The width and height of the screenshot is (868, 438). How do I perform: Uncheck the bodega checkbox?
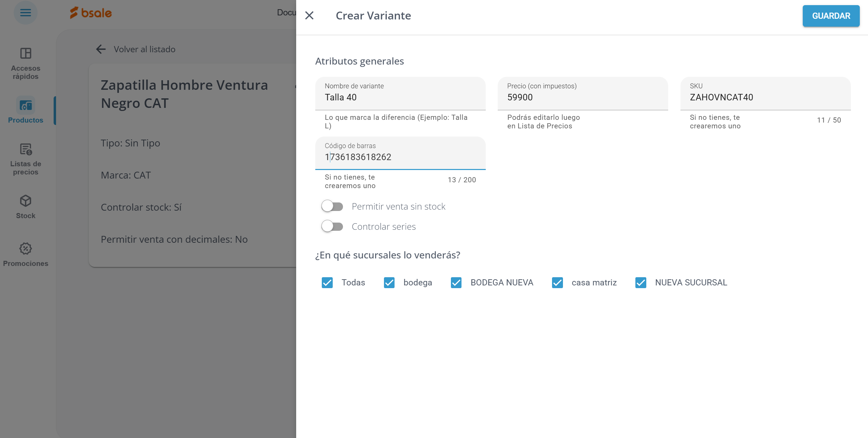(x=389, y=283)
